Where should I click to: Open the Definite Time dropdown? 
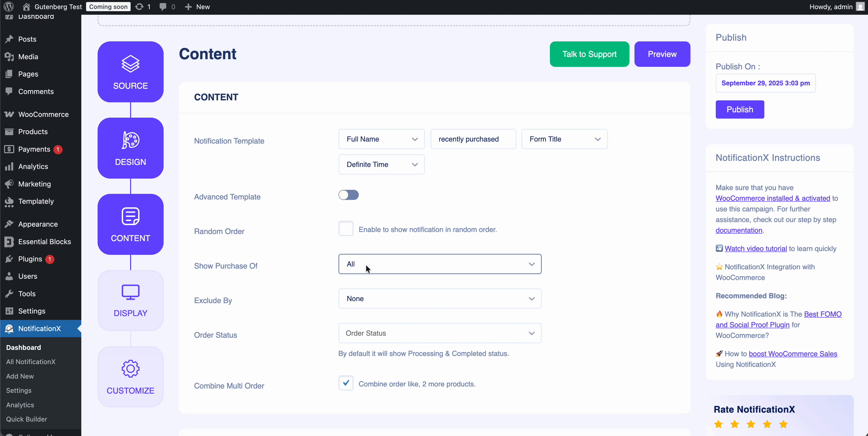pos(381,164)
